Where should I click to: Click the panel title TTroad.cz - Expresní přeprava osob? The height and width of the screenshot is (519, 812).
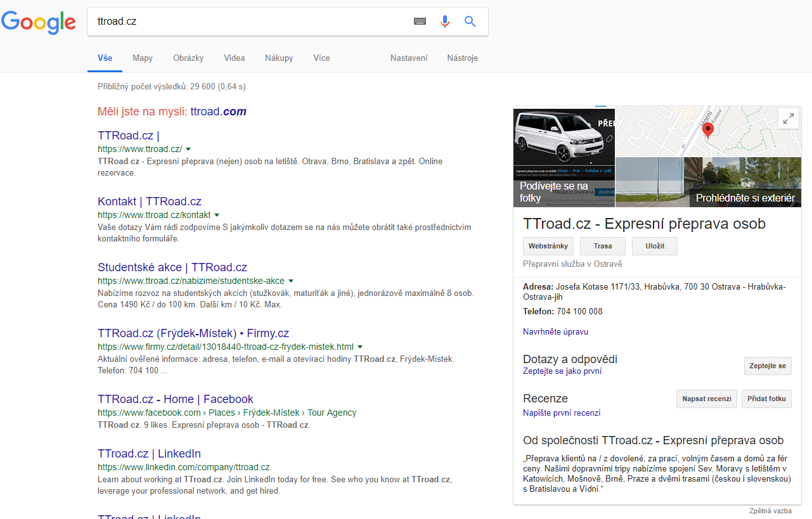tap(644, 224)
